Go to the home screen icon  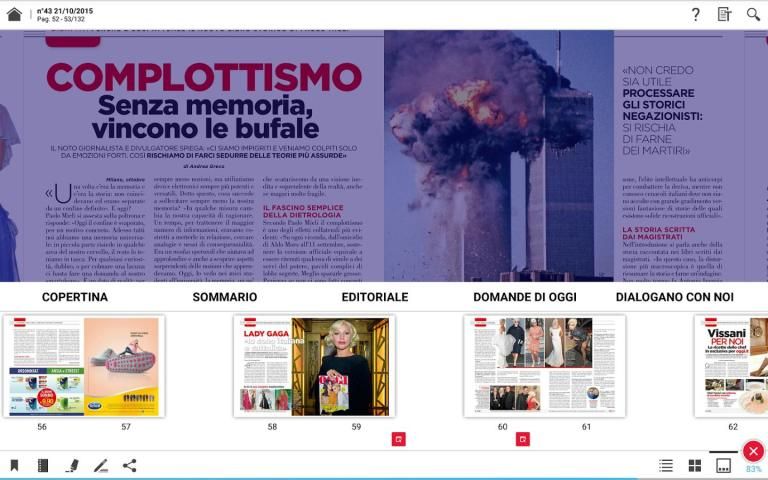point(14,14)
